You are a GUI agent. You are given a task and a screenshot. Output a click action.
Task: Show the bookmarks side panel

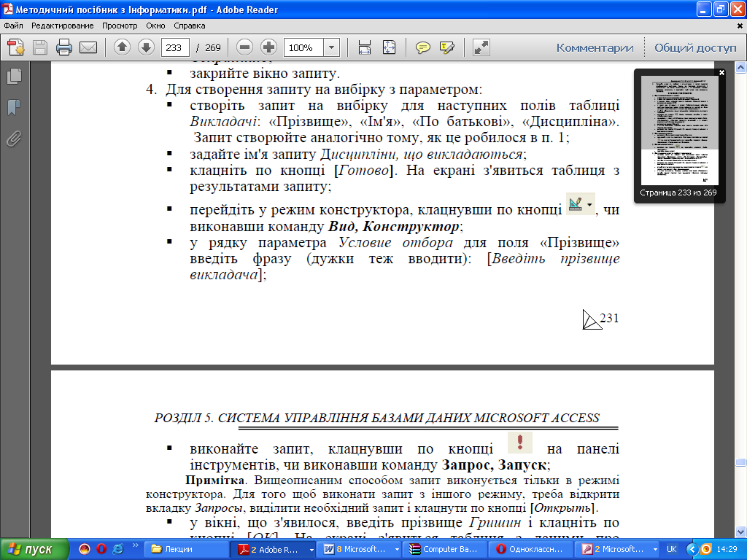coord(15,108)
